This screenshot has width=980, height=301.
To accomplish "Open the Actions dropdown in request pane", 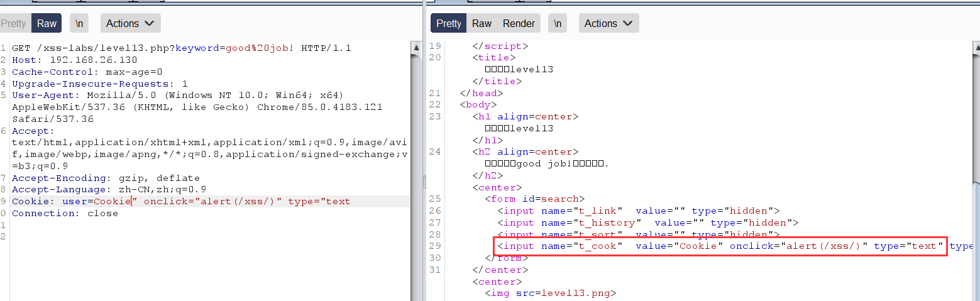I will point(130,23).
